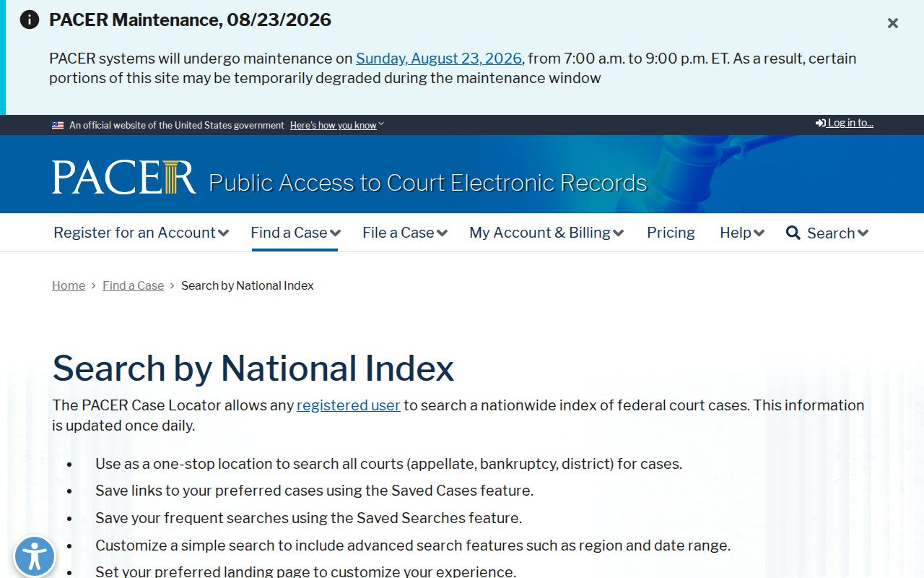This screenshot has width=924, height=578.
Task: Expand the File a Case menu
Action: (x=405, y=233)
